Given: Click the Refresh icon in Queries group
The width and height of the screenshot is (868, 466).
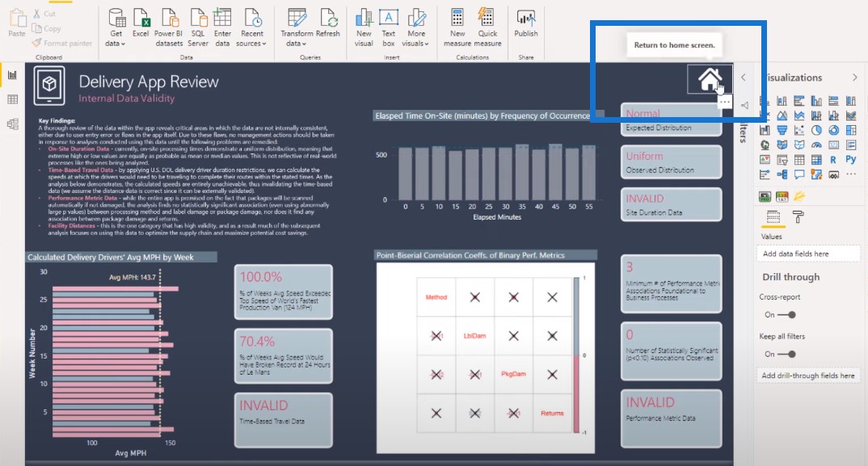Looking at the screenshot, I should [328, 23].
